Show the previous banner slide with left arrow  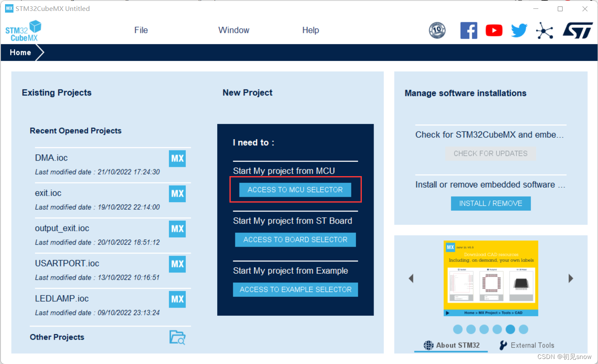[x=411, y=278]
